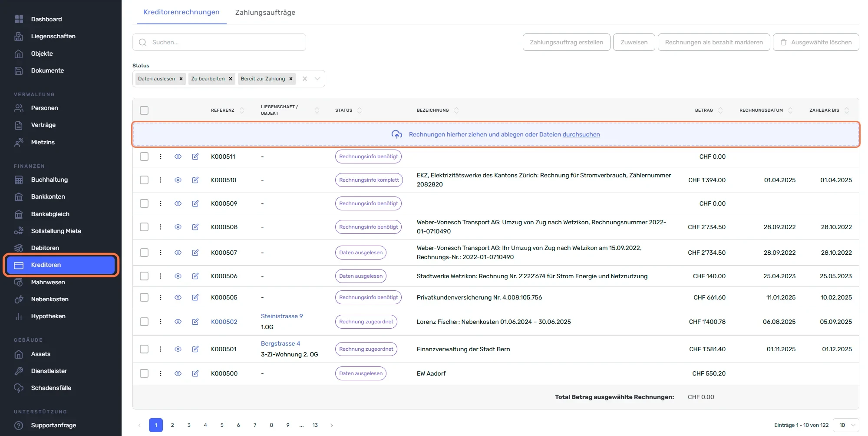Check the box for invoice K000509
The image size is (868, 436).
tap(144, 203)
